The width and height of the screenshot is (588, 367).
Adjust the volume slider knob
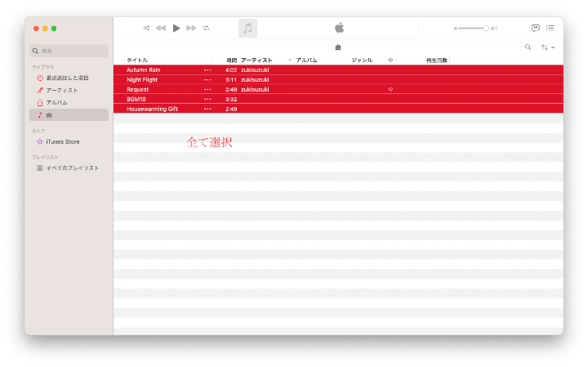coord(486,28)
